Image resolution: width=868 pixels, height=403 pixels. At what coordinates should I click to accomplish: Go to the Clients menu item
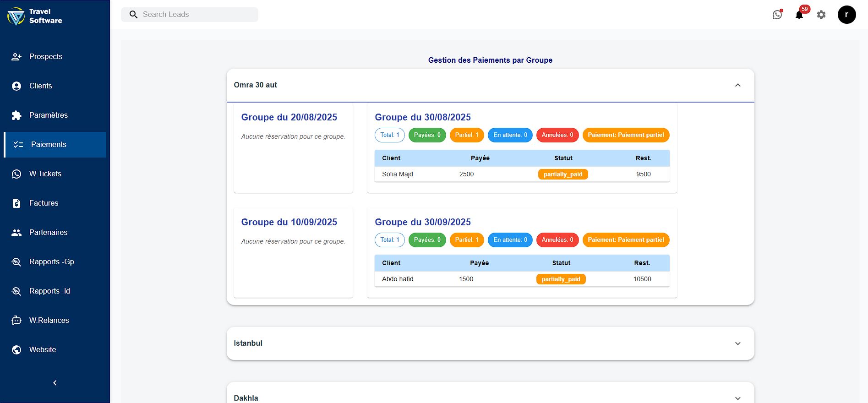[x=41, y=86]
